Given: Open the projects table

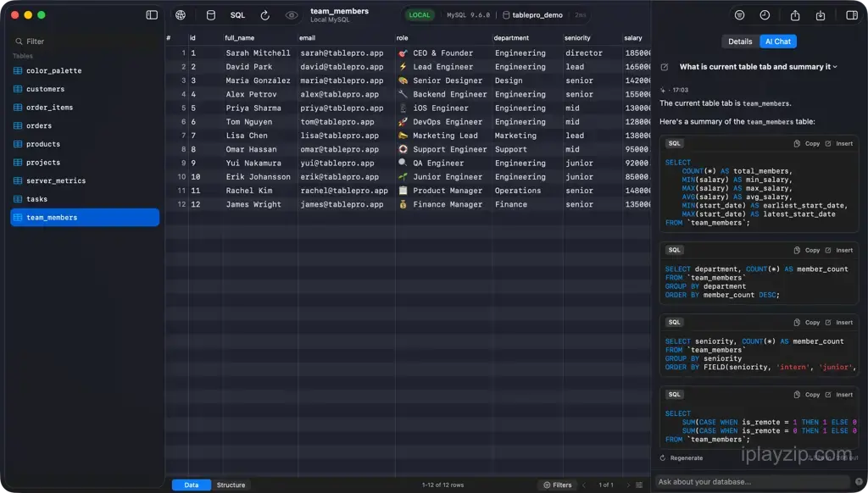Looking at the screenshot, I should point(85,162).
